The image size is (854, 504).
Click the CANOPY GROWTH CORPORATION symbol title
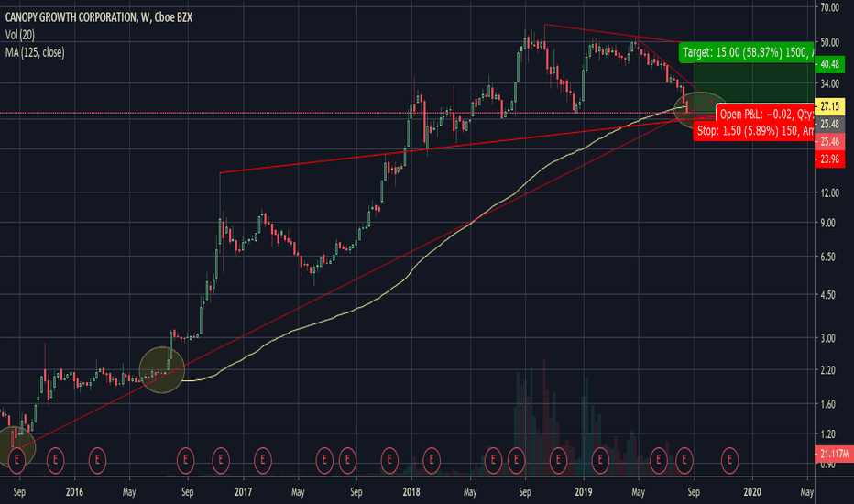point(99,17)
